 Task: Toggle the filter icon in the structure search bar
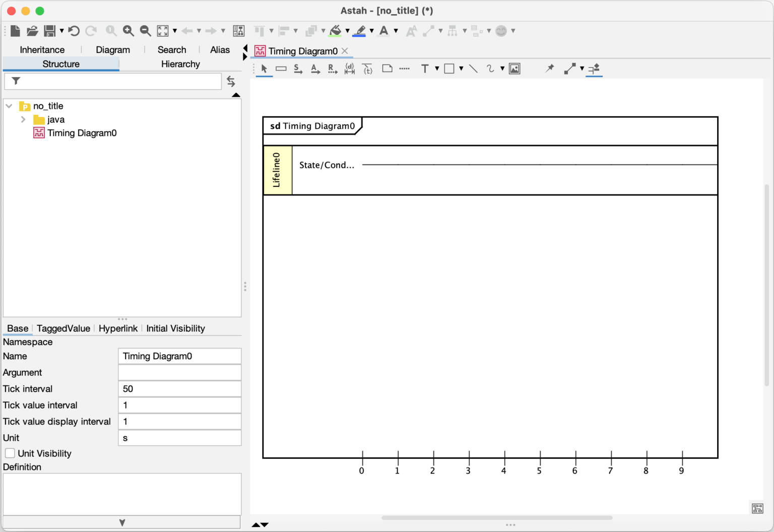(x=16, y=81)
